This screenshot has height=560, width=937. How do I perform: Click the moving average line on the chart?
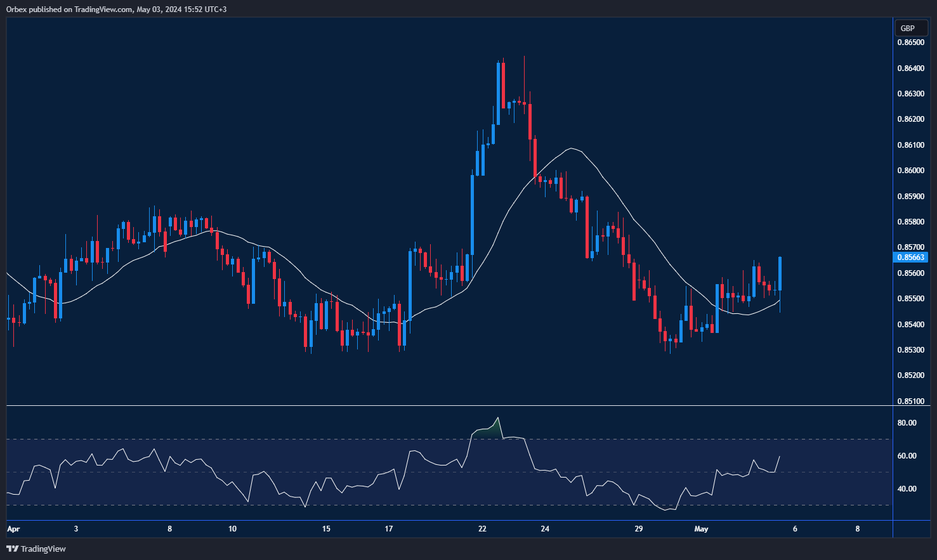coord(571,149)
